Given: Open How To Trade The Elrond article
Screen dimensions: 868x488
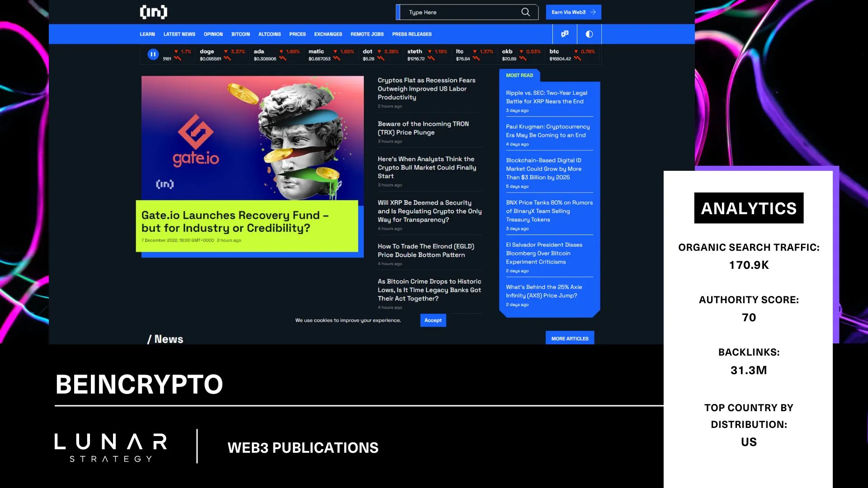Looking at the screenshot, I should pos(426,250).
